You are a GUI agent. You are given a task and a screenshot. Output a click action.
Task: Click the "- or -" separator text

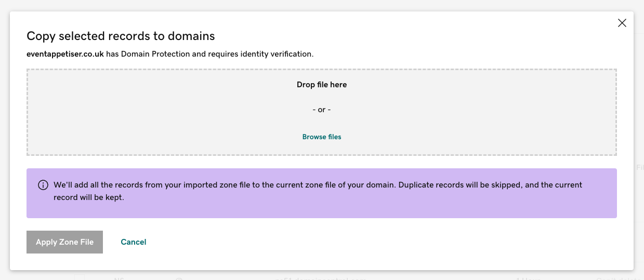point(322,110)
